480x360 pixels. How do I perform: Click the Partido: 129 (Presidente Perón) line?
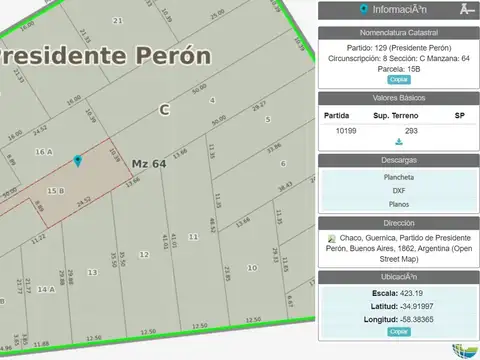pyautogui.click(x=399, y=48)
